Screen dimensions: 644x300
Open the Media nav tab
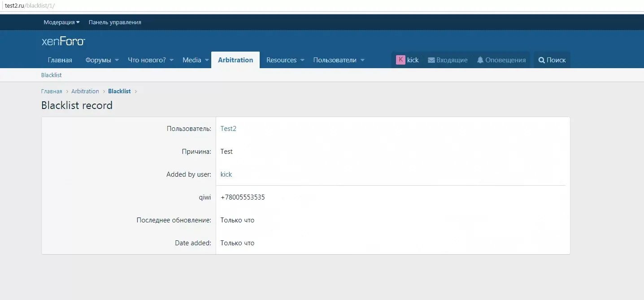pyautogui.click(x=192, y=60)
